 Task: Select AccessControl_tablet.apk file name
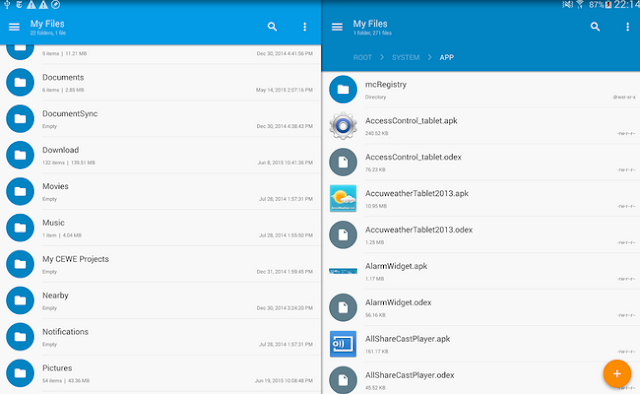411,121
